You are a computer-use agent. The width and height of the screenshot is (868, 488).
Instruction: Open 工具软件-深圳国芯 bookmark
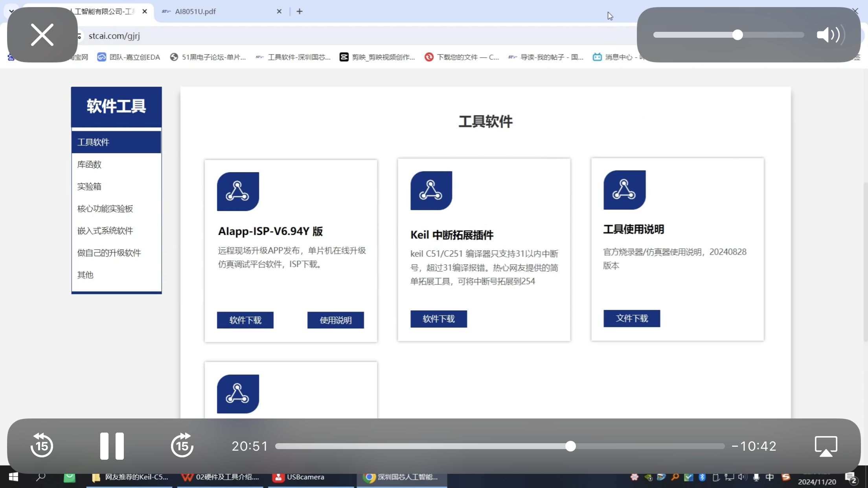293,57
